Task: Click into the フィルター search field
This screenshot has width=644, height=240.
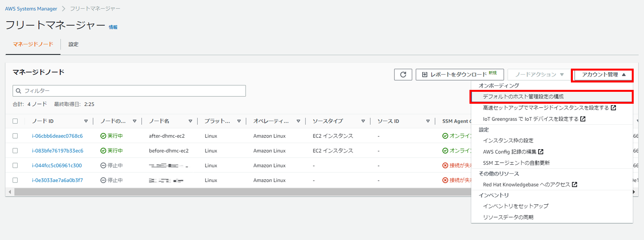Action: 129,91
